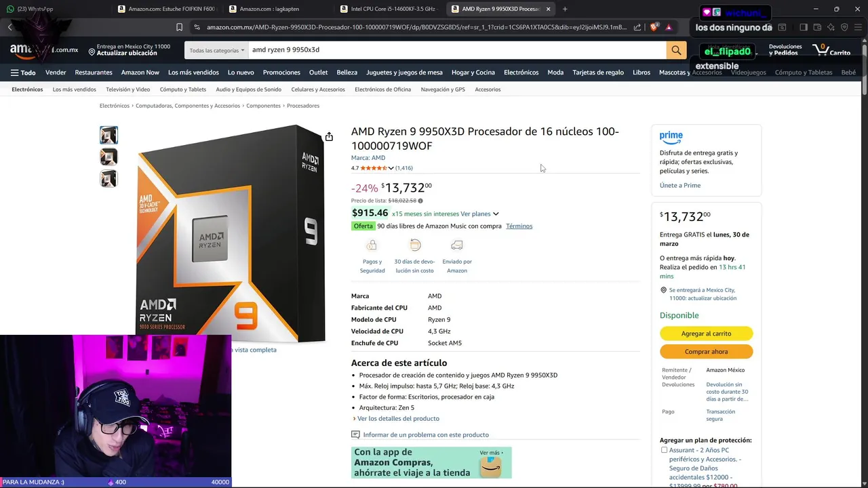
Task: Expand Todas las categorías search dropdown
Action: pos(217,50)
